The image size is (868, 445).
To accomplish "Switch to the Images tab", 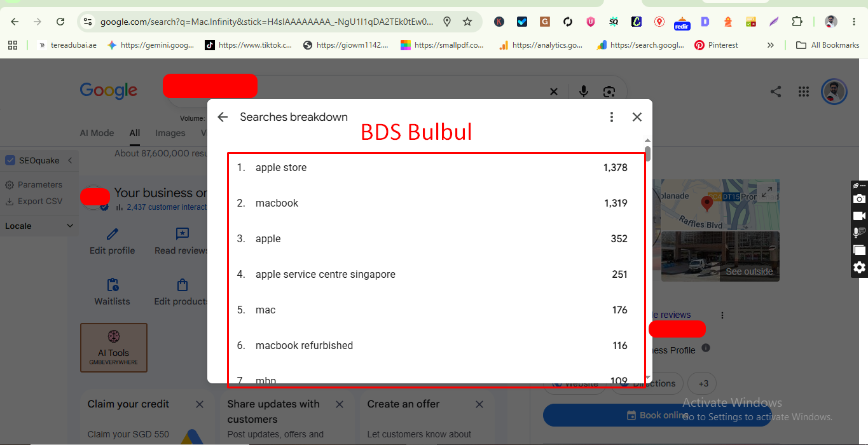I will (170, 133).
